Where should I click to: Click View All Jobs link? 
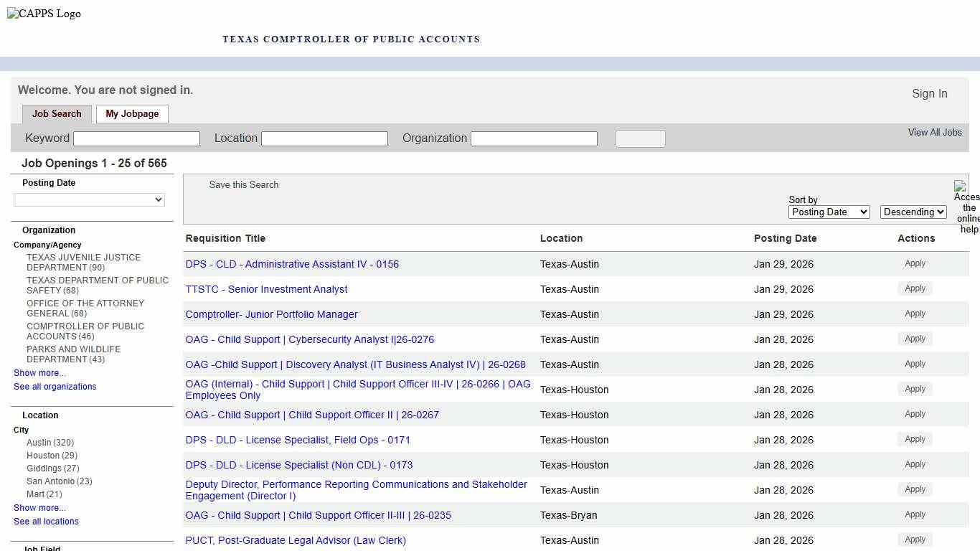coord(934,132)
